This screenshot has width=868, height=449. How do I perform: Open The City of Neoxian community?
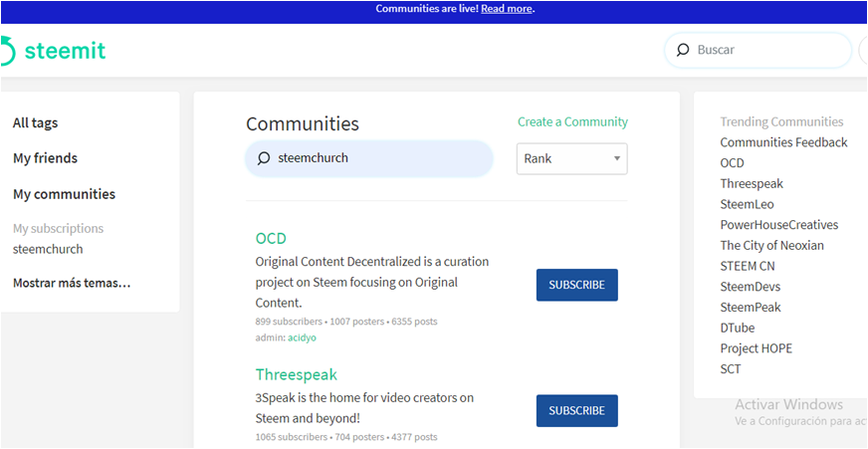(x=771, y=245)
